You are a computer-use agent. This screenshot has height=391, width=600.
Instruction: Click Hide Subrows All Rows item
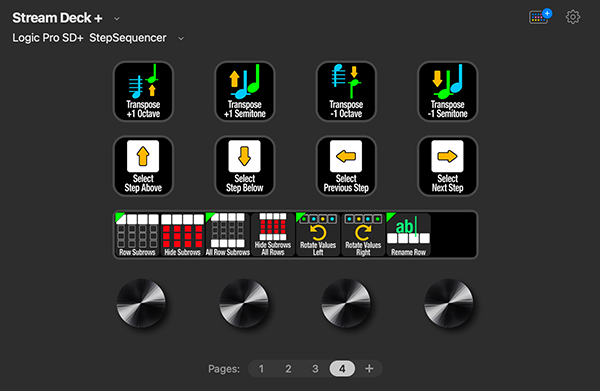point(272,235)
